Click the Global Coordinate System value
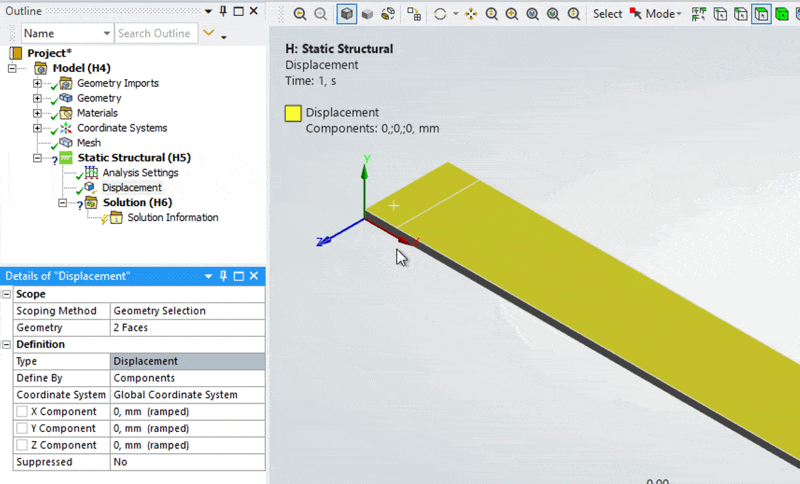This screenshot has width=800, height=484. pos(175,395)
